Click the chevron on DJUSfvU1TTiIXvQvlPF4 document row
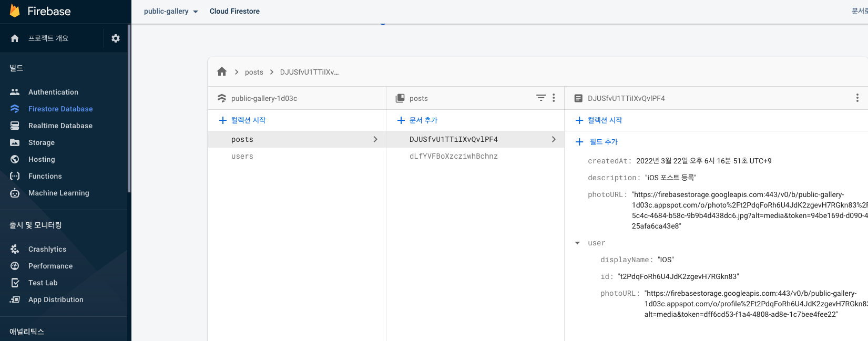Viewport: 868px width, 341px height. [x=554, y=139]
